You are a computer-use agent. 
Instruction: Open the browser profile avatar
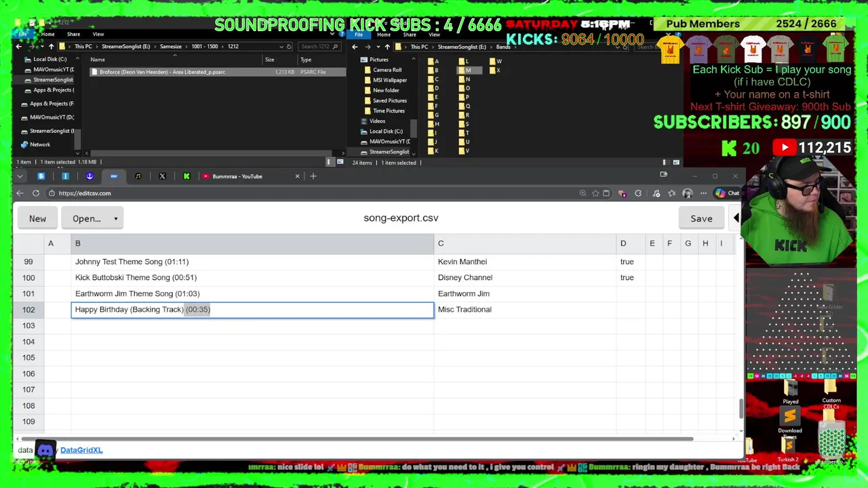687,193
